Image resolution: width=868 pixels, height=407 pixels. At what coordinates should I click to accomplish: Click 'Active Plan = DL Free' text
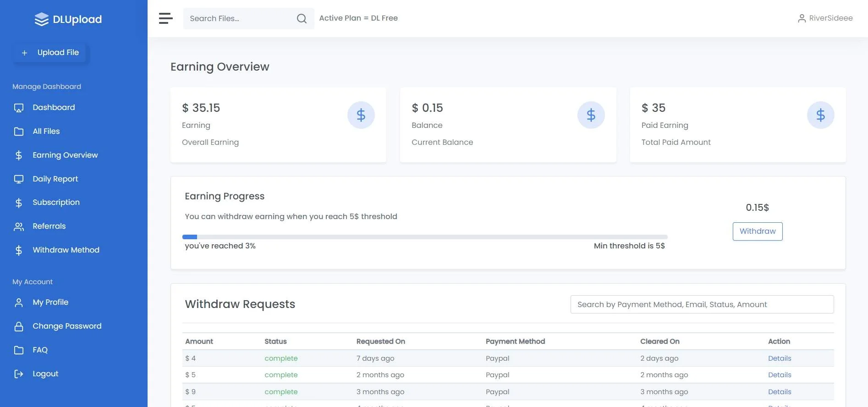358,18
